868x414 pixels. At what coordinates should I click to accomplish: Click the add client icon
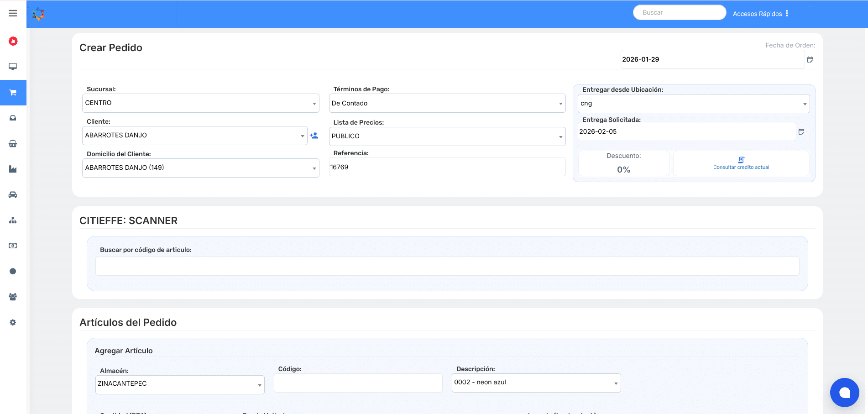(314, 136)
